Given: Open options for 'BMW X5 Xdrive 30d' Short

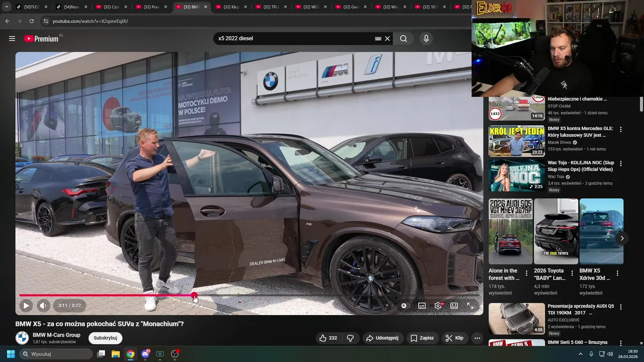Looking at the screenshot, I should coord(617,274).
